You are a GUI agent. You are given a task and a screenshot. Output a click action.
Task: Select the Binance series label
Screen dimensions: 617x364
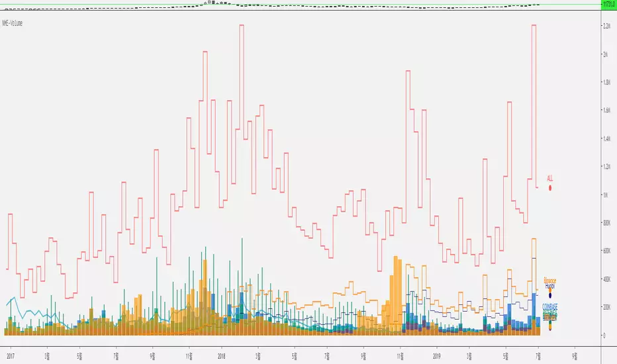coord(549,281)
